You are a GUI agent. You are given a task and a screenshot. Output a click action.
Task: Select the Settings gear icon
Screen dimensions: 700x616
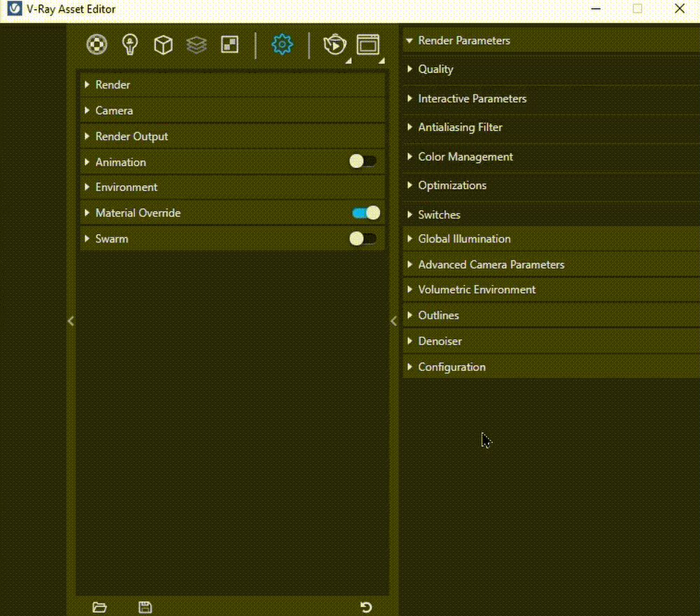282,45
